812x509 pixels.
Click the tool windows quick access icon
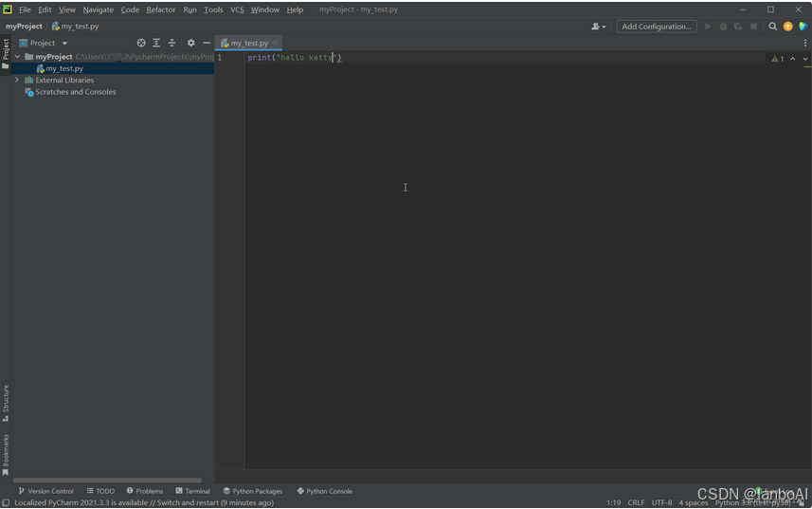(x=6, y=502)
